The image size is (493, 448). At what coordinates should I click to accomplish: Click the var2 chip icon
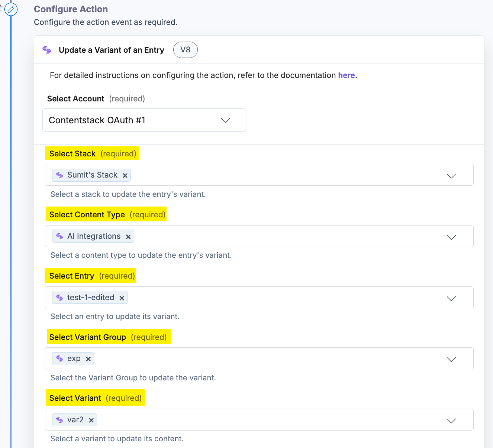[x=59, y=420]
